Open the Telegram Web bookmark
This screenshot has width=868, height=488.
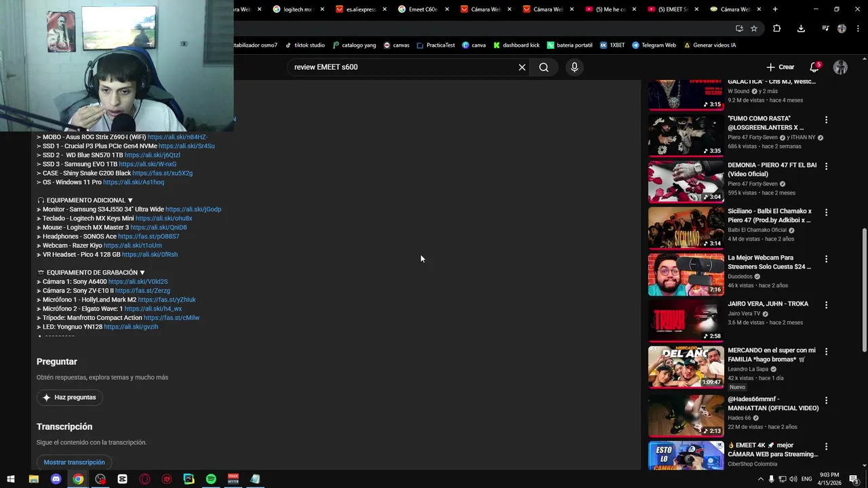pyautogui.click(x=654, y=45)
